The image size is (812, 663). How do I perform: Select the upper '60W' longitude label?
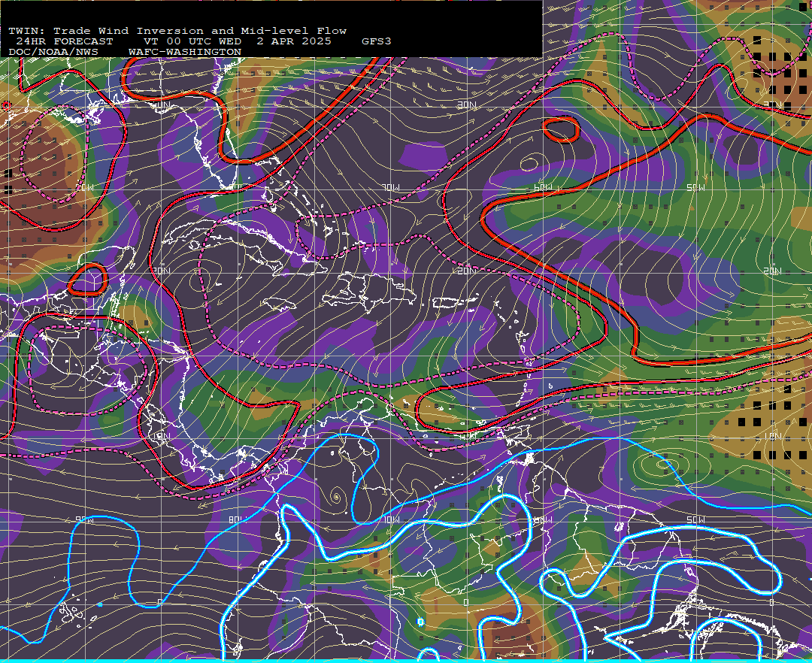543,187
